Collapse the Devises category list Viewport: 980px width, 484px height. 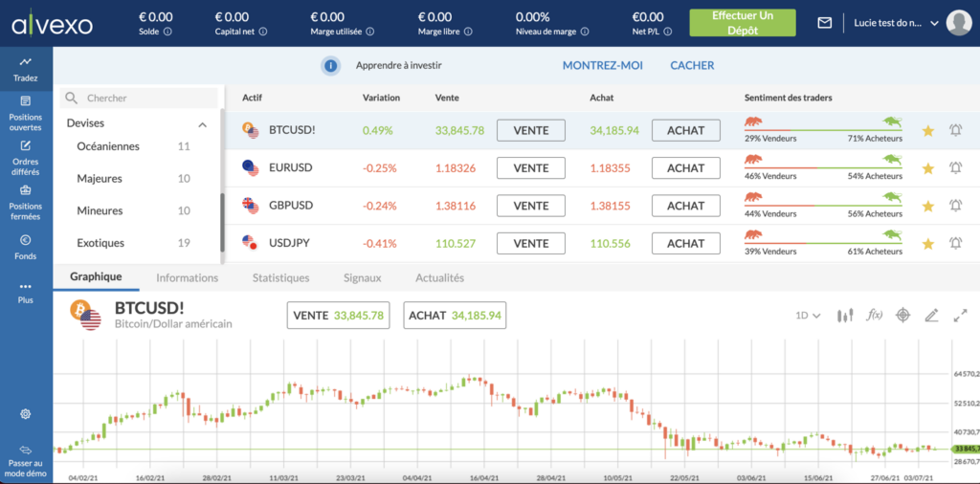(202, 124)
